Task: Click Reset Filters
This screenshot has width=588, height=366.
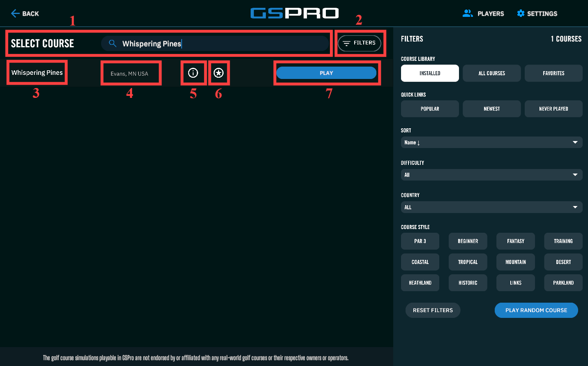Action: [433, 310]
